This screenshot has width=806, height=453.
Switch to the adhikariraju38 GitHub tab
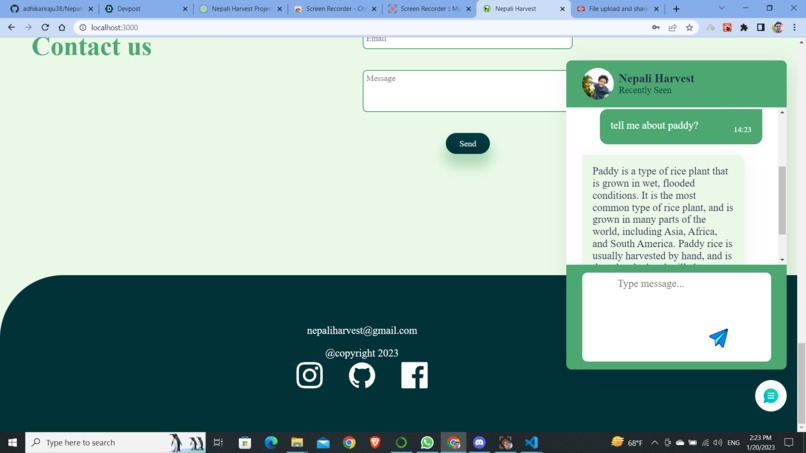[51, 9]
